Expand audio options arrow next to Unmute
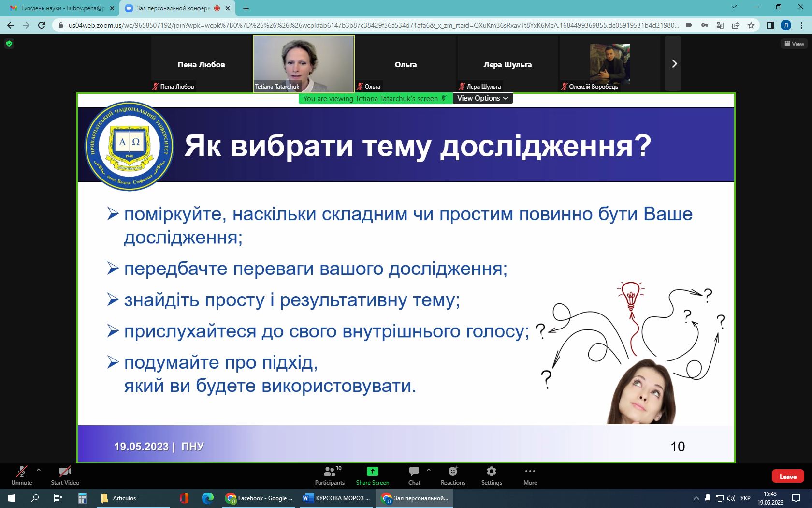Viewport: 812px width, 508px height. click(39, 470)
